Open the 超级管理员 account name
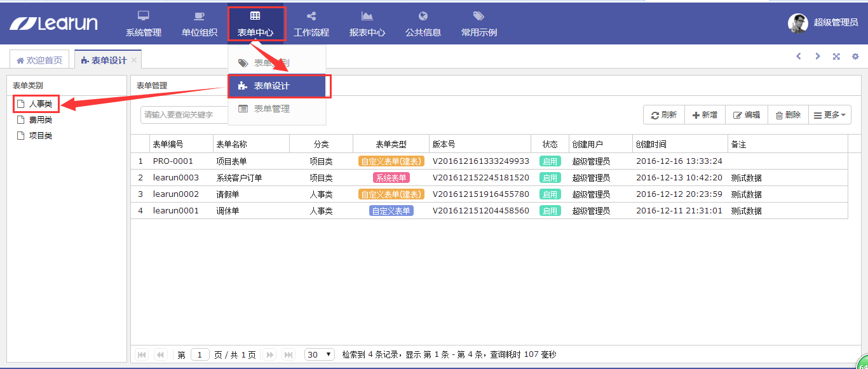The height and width of the screenshot is (369, 868). coord(836,23)
